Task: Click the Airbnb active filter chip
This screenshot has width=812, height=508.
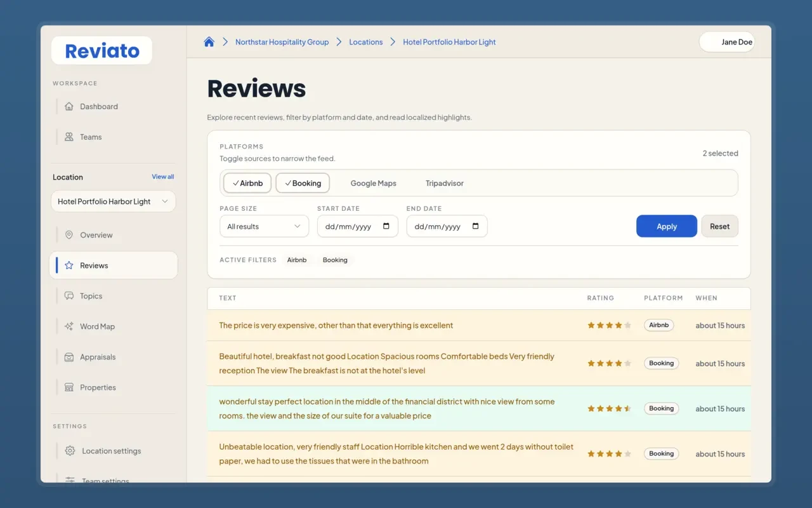Action: click(297, 260)
